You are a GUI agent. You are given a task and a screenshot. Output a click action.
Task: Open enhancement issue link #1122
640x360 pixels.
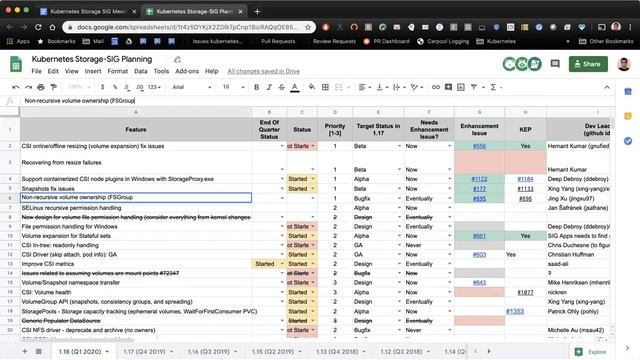pyautogui.click(x=479, y=179)
